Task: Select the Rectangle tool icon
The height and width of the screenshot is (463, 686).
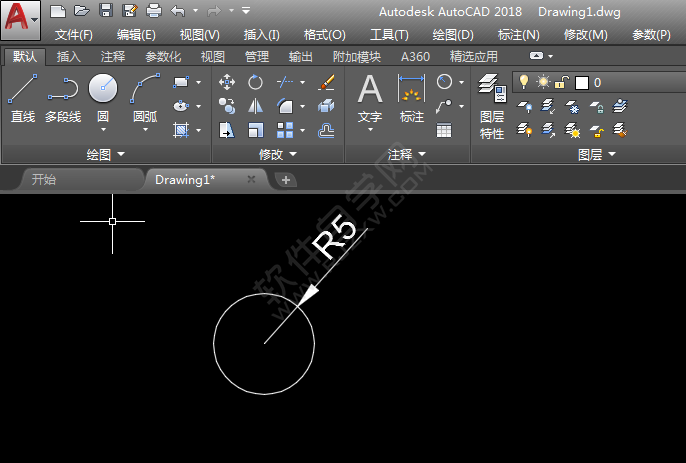Action: pos(181,82)
